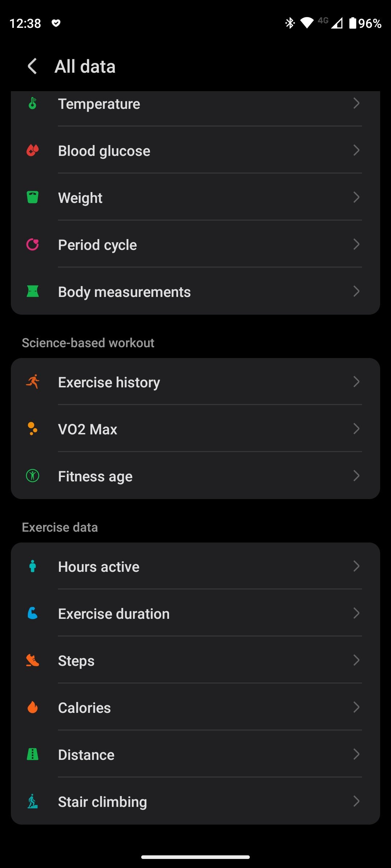The image size is (391, 868).
Task: Tap the green Weight scale icon
Action: point(33,197)
